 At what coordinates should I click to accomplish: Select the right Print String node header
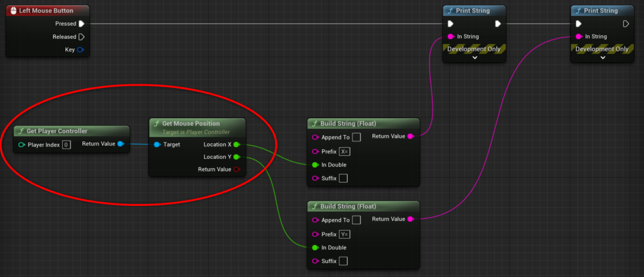[x=602, y=11]
